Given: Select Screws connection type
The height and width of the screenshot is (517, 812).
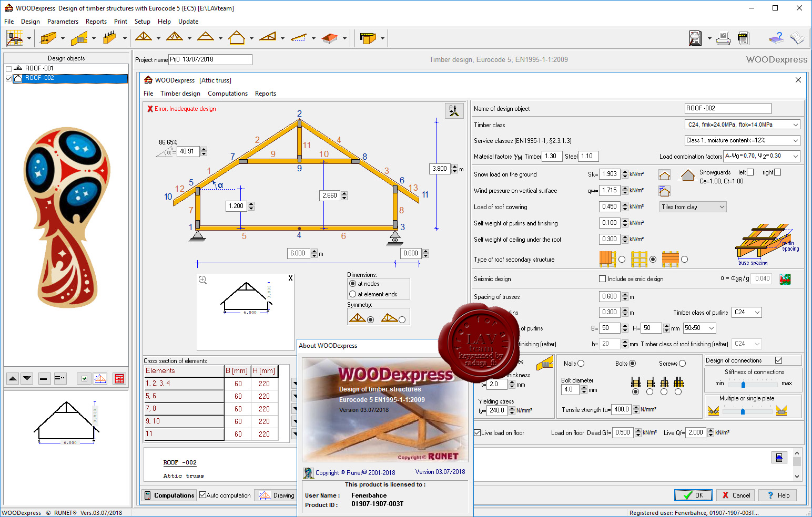Looking at the screenshot, I should pos(683,364).
